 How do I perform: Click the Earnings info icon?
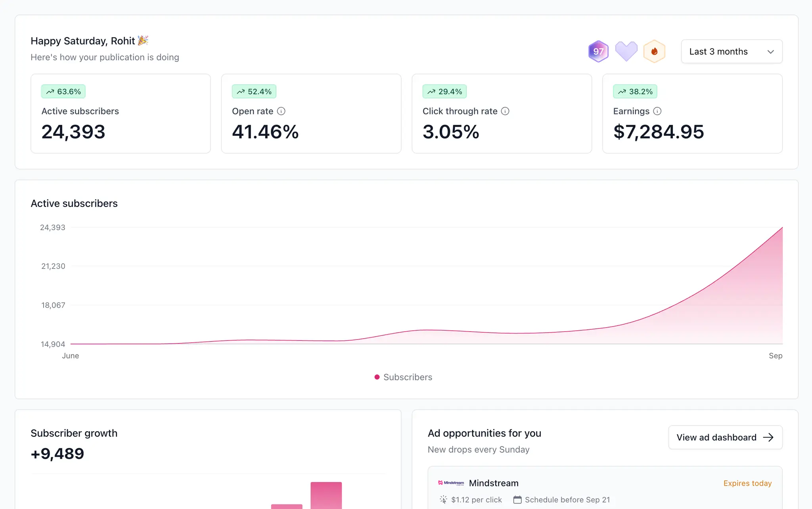(x=657, y=111)
